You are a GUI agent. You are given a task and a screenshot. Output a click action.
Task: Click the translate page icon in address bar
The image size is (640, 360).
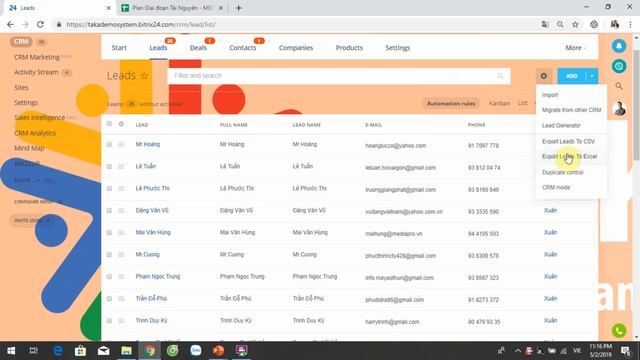545,24
